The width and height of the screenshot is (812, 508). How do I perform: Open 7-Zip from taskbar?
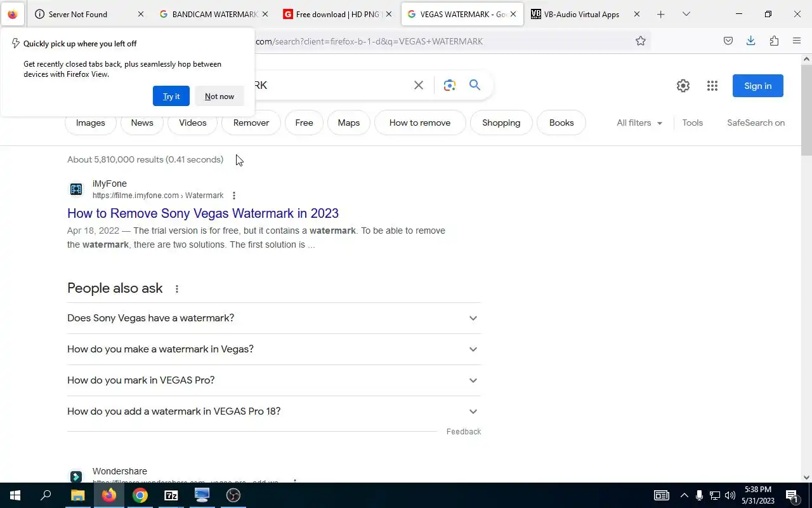[x=171, y=495]
